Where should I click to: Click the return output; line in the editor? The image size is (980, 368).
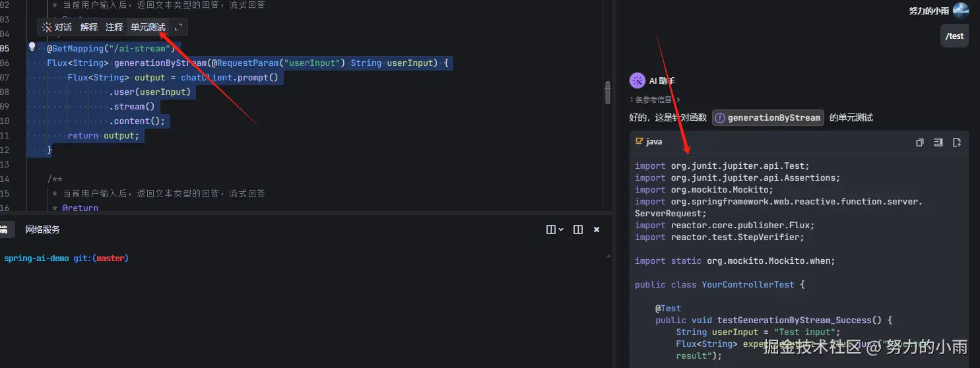point(104,135)
